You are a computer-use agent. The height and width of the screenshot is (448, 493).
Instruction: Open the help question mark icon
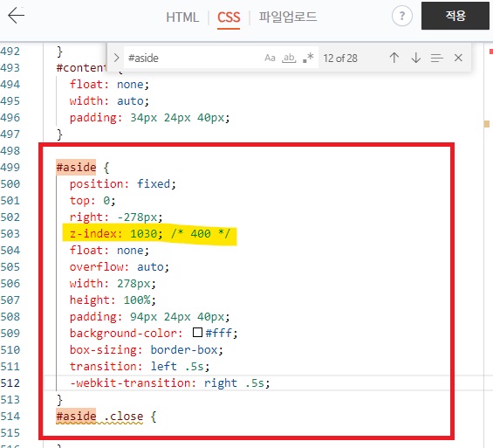click(x=402, y=16)
